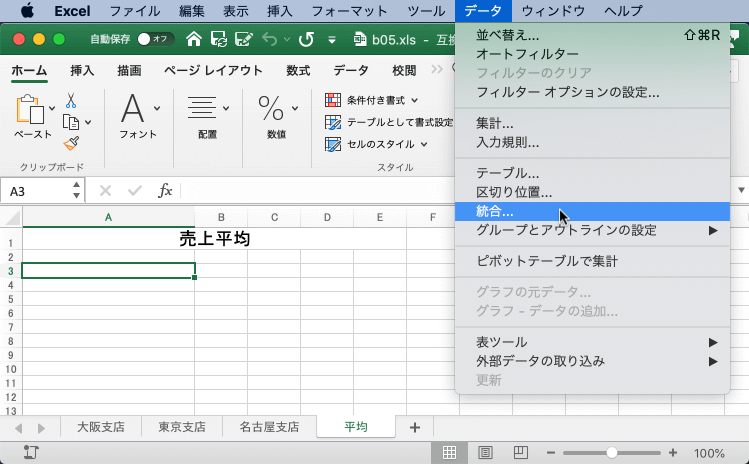Click the formula cancel X icon
The image size is (749, 464).
click(x=105, y=191)
